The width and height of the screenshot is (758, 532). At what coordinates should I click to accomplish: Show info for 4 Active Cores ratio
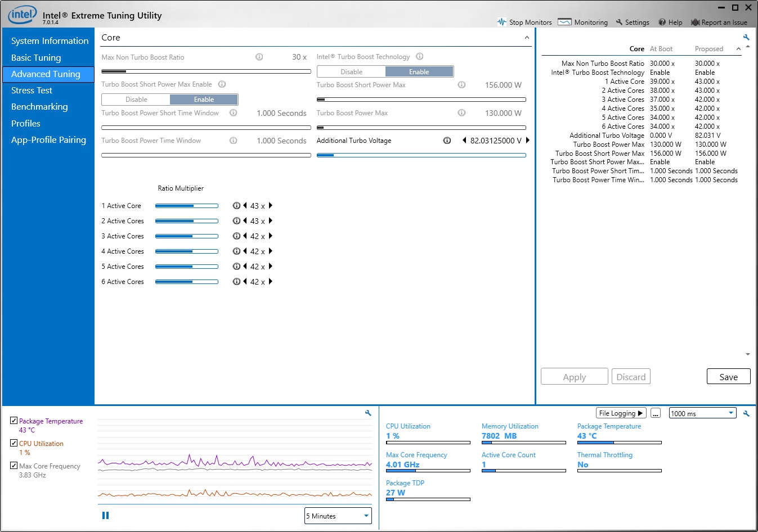[x=236, y=251]
